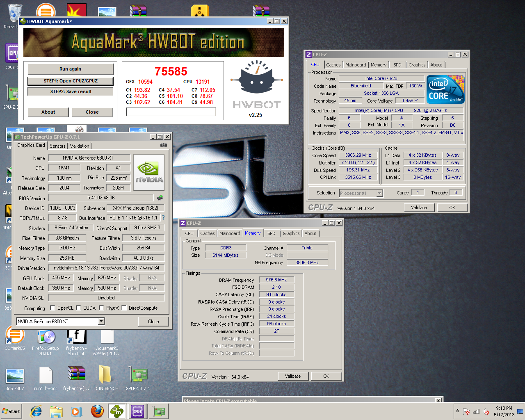This screenshot has height=420, width=525.
Task: Click the network signal tray icon
Action: (476, 411)
